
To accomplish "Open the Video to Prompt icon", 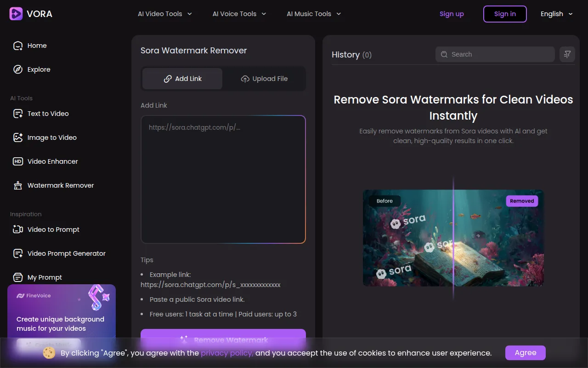I will click(x=18, y=230).
